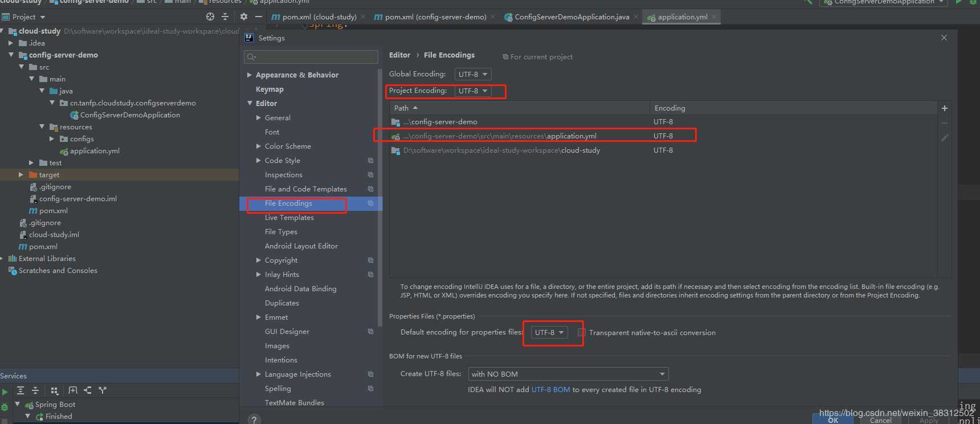Click the pencil edit icon beside encodings table
Viewport: 980px width, 424px height.
[x=945, y=138]
